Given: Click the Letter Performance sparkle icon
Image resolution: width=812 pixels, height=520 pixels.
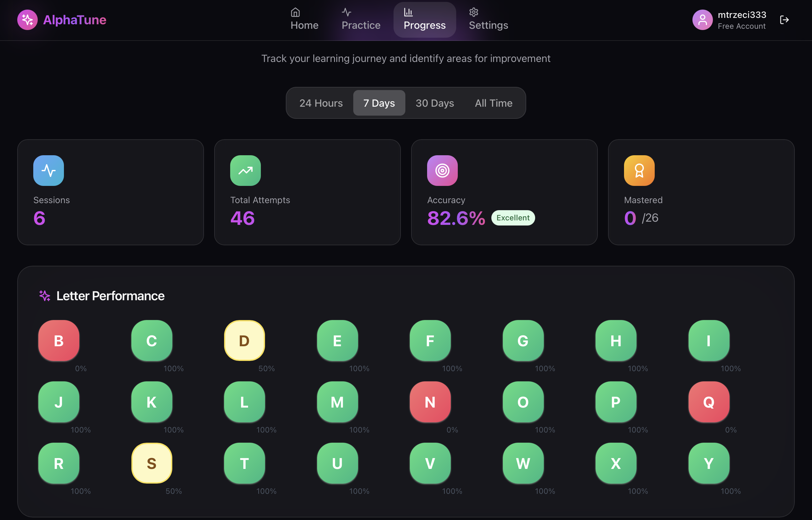Looking at the screenshot, I should point(45,296).
